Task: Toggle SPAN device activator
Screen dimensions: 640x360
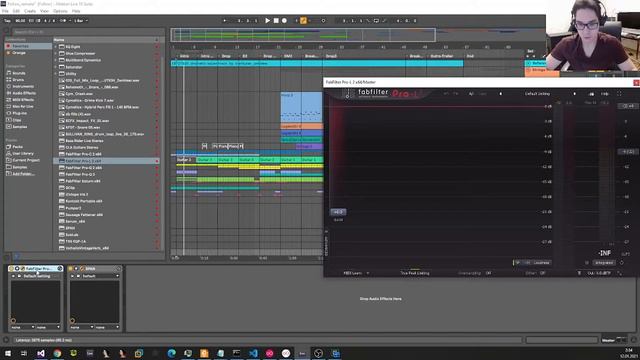Action: pyautogui.click(x=71, y=269)
